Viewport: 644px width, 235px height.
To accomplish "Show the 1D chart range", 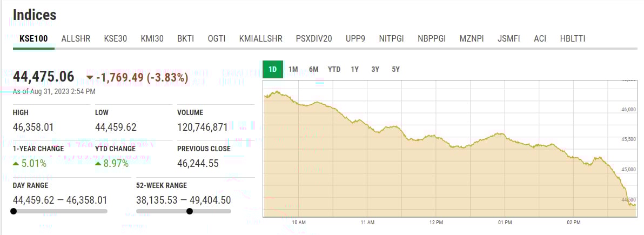I will coord(273,69).
